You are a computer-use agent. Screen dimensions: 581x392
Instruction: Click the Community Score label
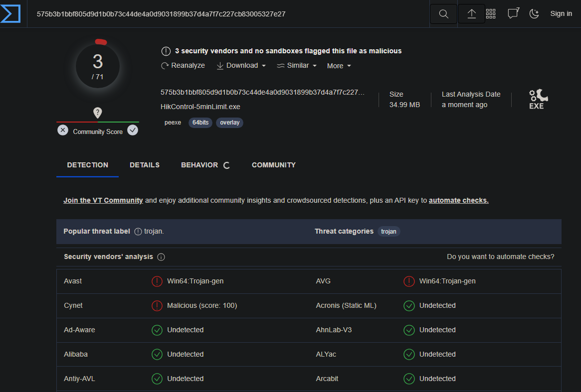[x=98, y=132]
